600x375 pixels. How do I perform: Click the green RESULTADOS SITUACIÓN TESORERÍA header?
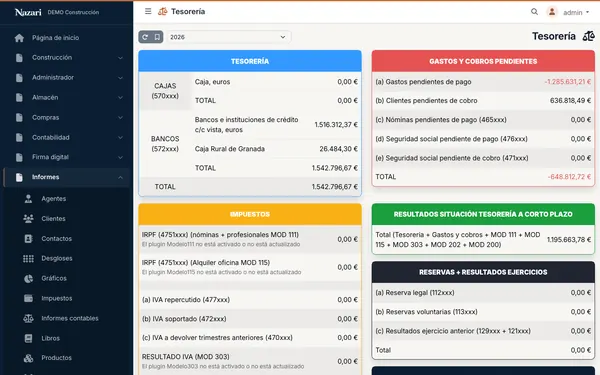(483, 214)
